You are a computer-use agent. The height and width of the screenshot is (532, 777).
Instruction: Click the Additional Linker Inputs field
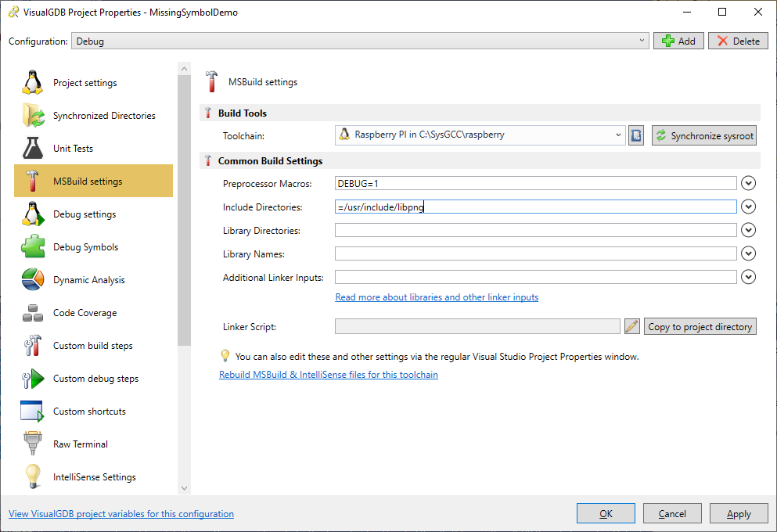pyautogui.click(x=536, y=277)
